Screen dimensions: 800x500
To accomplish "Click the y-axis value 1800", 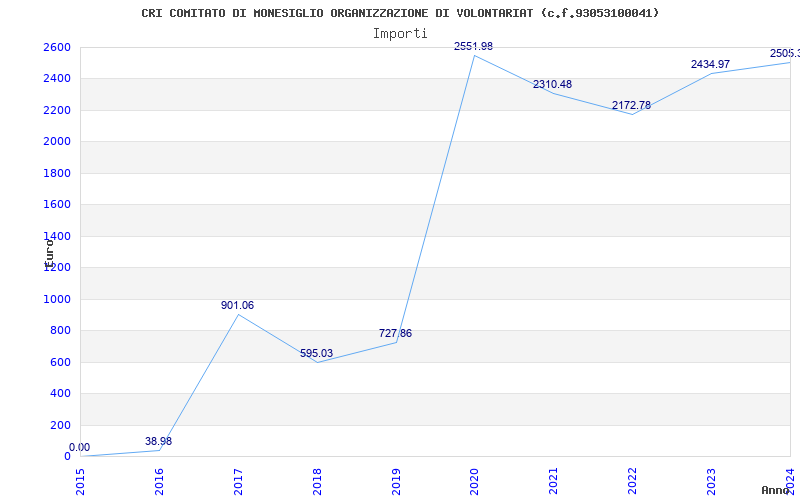I will pyautogui.click(x=57, y=173).
